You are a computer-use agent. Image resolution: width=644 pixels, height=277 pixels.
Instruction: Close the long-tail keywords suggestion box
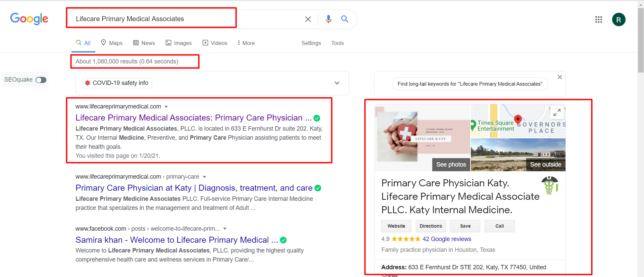(x=559, y=77)
